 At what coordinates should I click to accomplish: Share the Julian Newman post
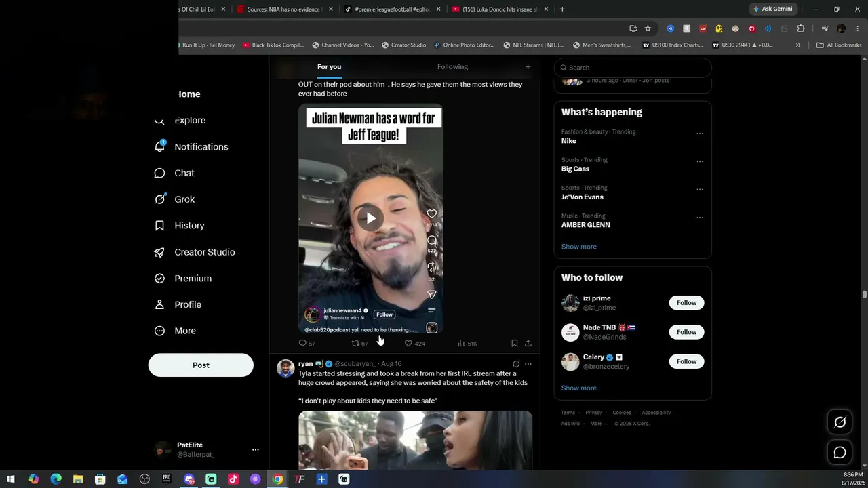pyautogui.click(x=528, y=344)
